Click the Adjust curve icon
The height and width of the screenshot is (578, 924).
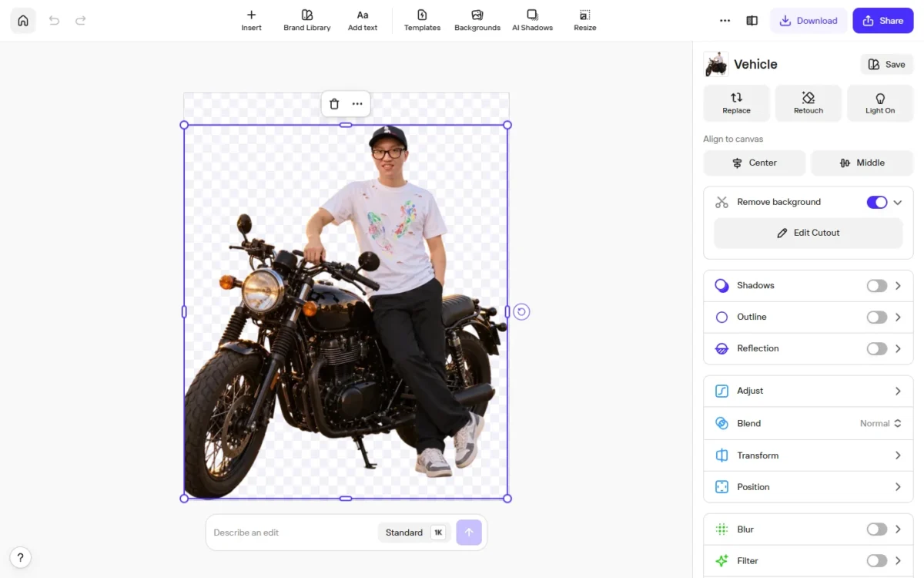tap(721, 391)
